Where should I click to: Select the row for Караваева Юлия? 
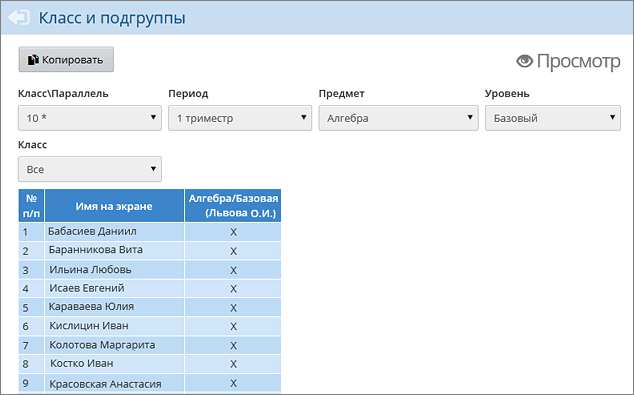pos(150,307)
